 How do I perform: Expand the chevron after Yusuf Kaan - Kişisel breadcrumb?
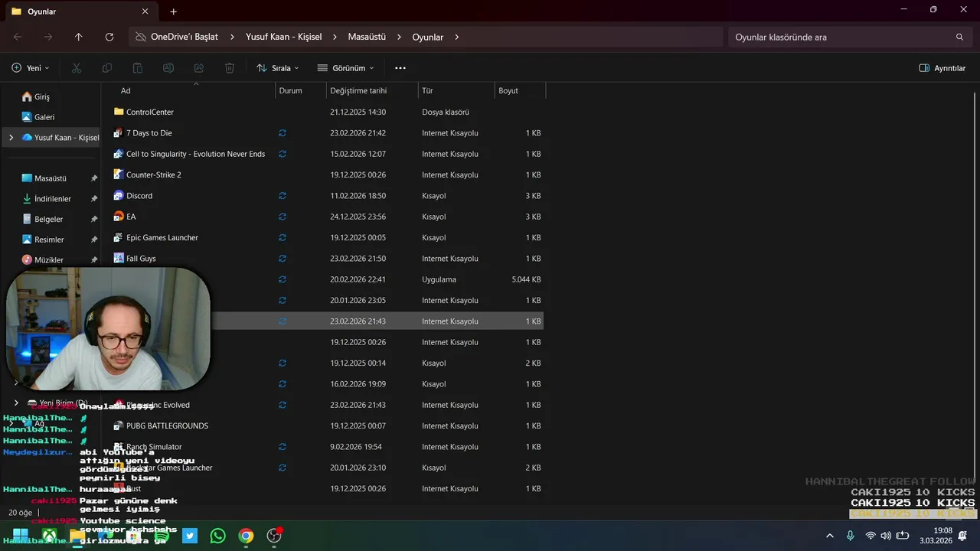pyautogui.click(x=335, y=37)
